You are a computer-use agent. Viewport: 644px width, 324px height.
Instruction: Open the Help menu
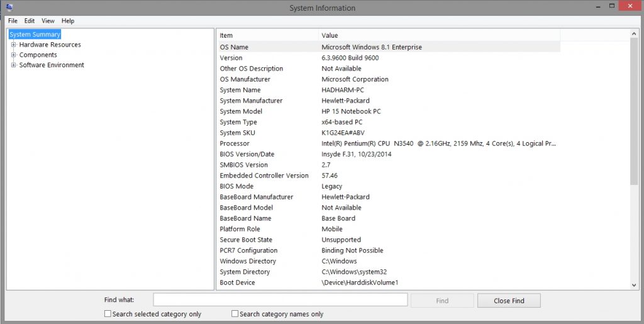(68, 21)
